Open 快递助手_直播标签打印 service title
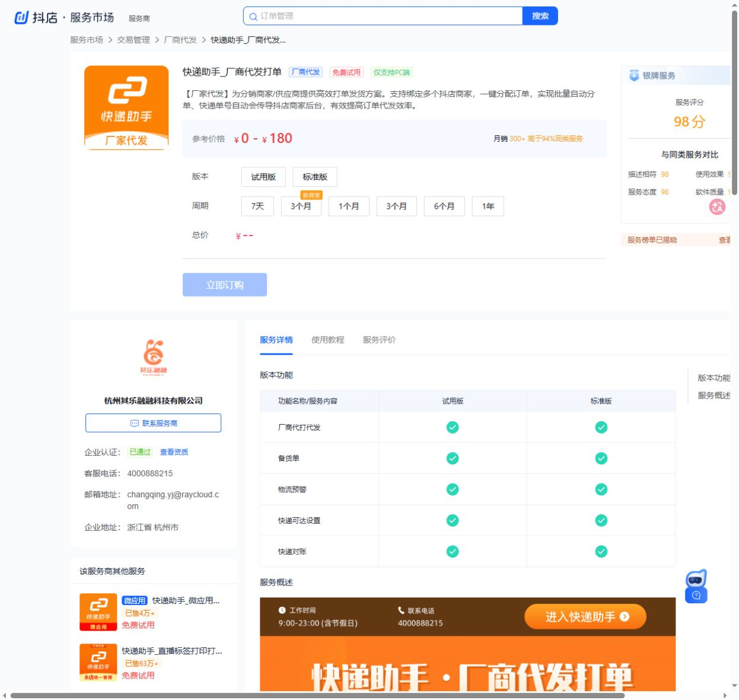The image size is (739, 700). (x=172, y=651)
